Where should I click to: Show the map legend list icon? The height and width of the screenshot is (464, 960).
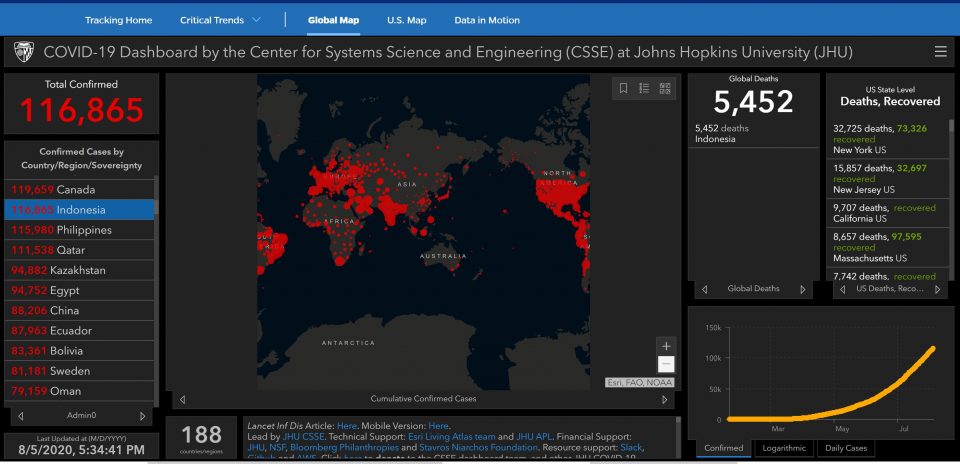click(645, 89)
